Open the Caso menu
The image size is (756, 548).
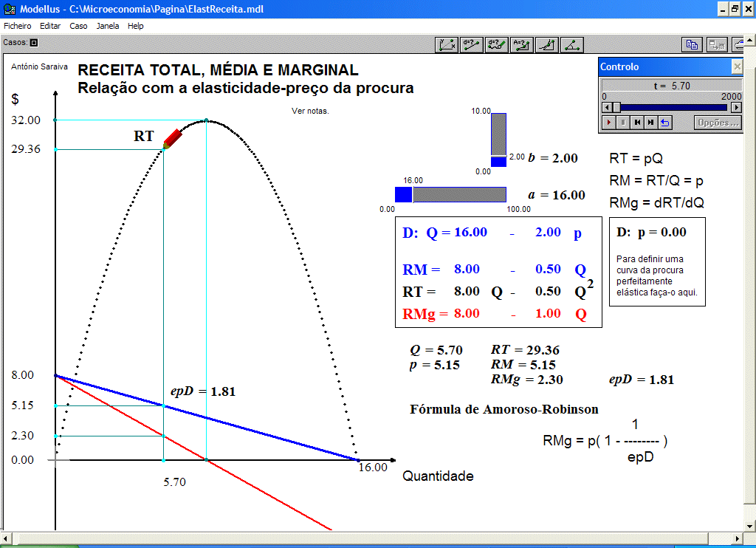click(x=78, y=26)
